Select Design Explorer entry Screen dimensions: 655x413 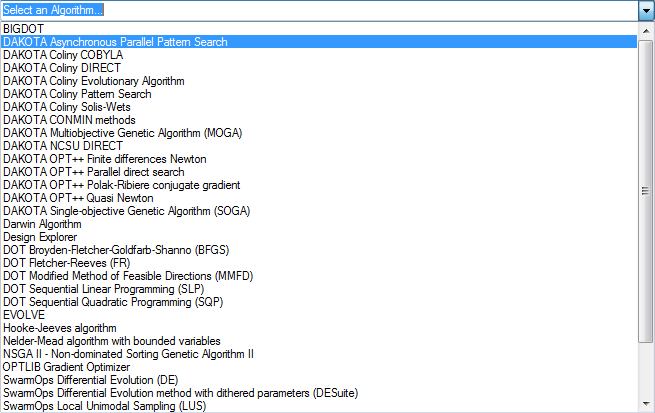(x=41, y=237)
